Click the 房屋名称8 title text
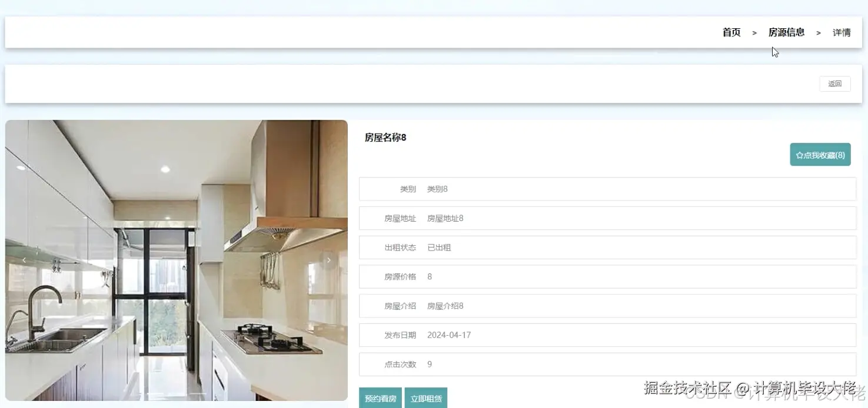This screenshot has width=868, height=408. point(385,137)
